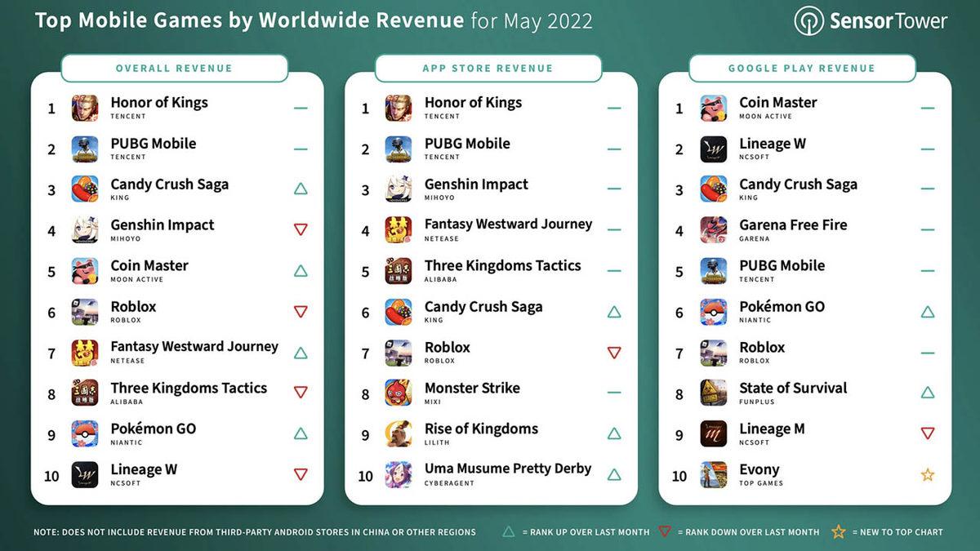Click the red down arrow beside Lineage M

[x=928, y=433]
